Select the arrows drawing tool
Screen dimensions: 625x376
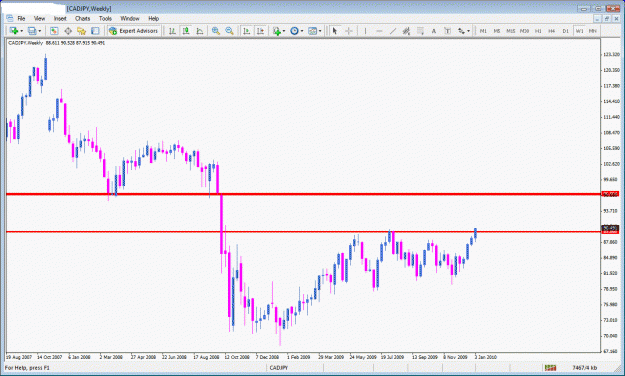[462, 31]
